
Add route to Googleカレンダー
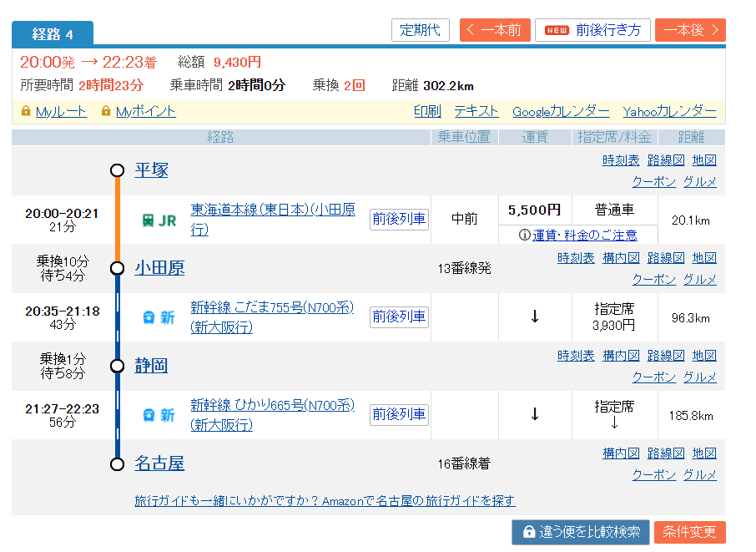[x=561, y=111]
